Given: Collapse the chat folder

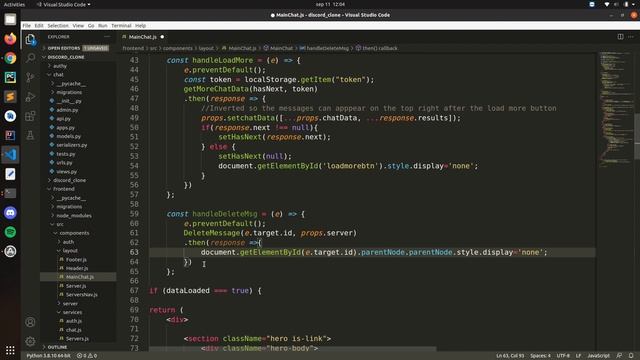Looking at the screenshot, I should 58,75.
